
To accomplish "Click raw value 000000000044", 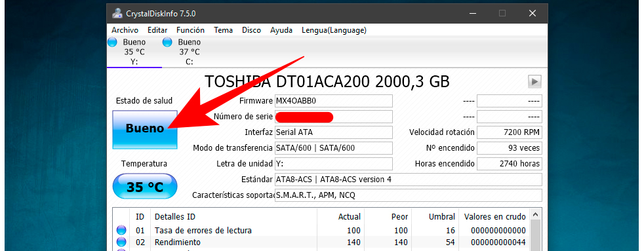I will pyautogui.click(x=498, y=242).
